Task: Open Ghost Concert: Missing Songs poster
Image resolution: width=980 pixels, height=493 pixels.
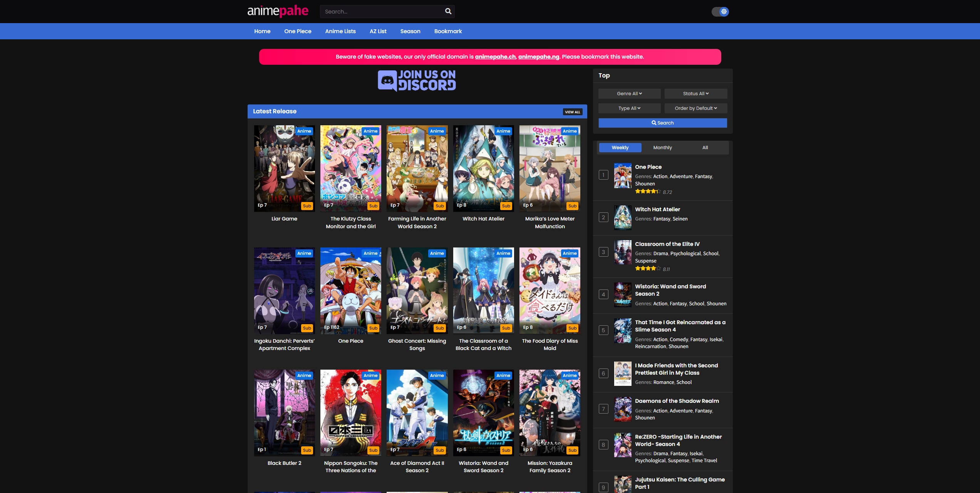Action: tap(417, 291)
